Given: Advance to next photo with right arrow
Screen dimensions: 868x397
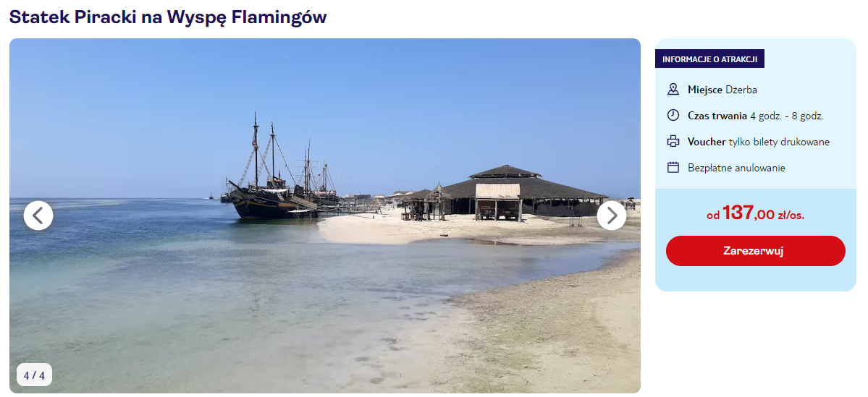Looking at the screenshot, I should (611, 215).
